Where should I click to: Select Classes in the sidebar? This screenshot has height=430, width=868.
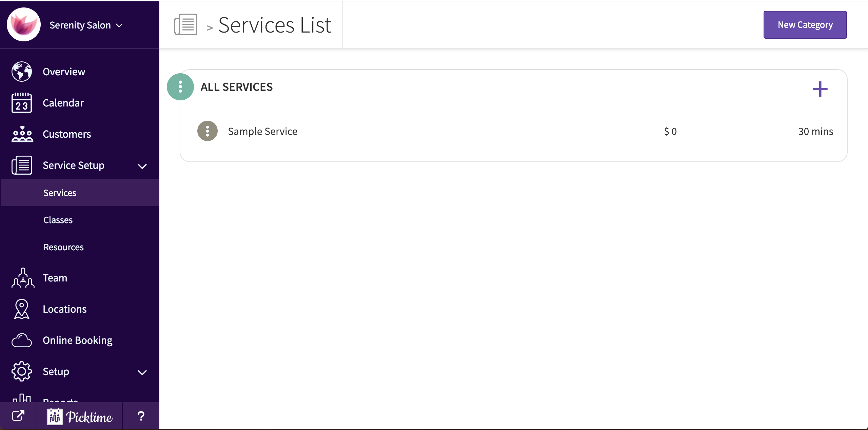pyautogui.click(x=58, y=219)
